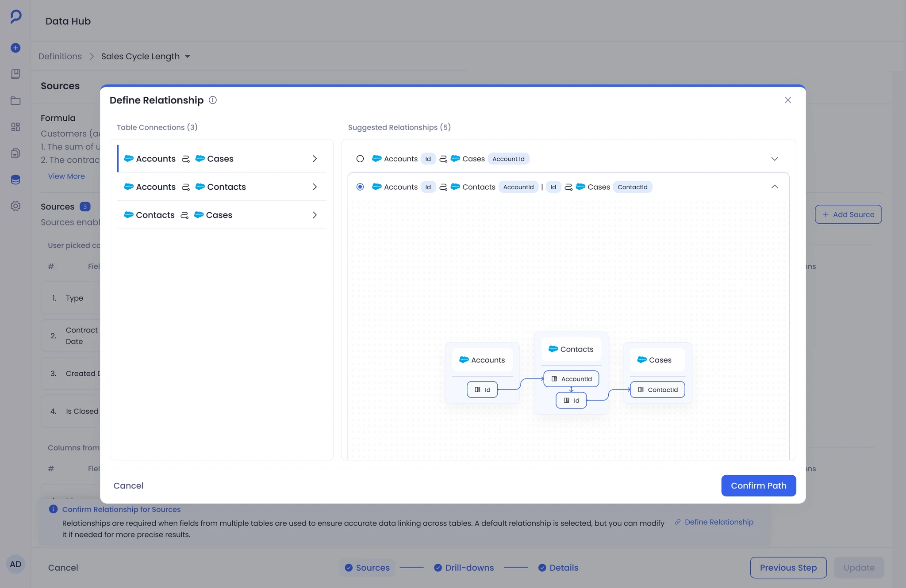The height and width of the screenshot is (588, 906).
Task: Click the Update button
Action: (x=859, y=568)
